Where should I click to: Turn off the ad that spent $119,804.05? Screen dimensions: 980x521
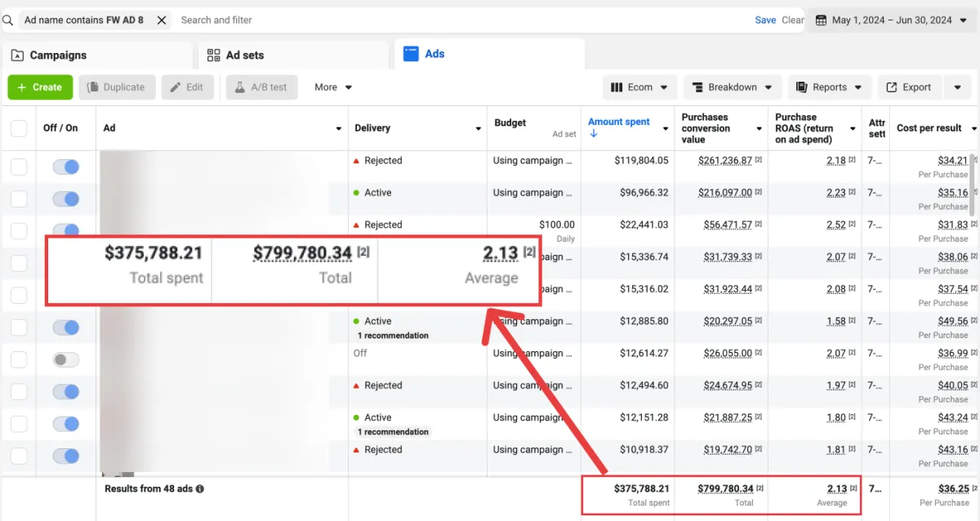pos(66,167)
